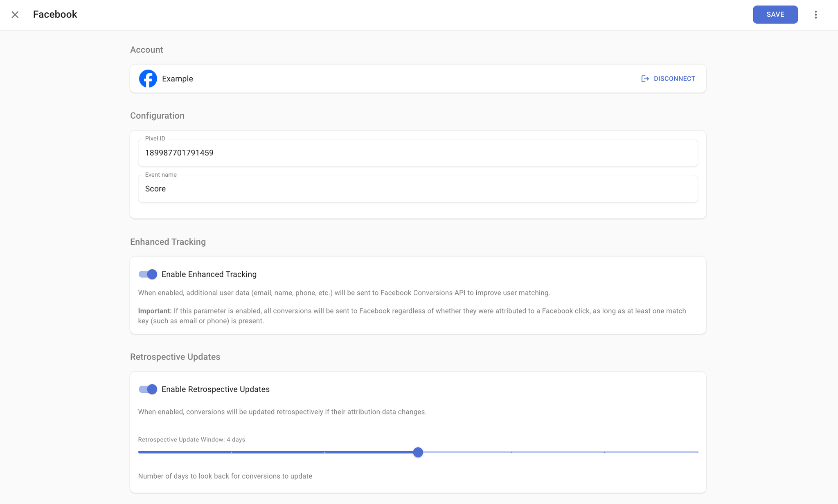
Task: Click the 'Example' account name
Action: 177,79
